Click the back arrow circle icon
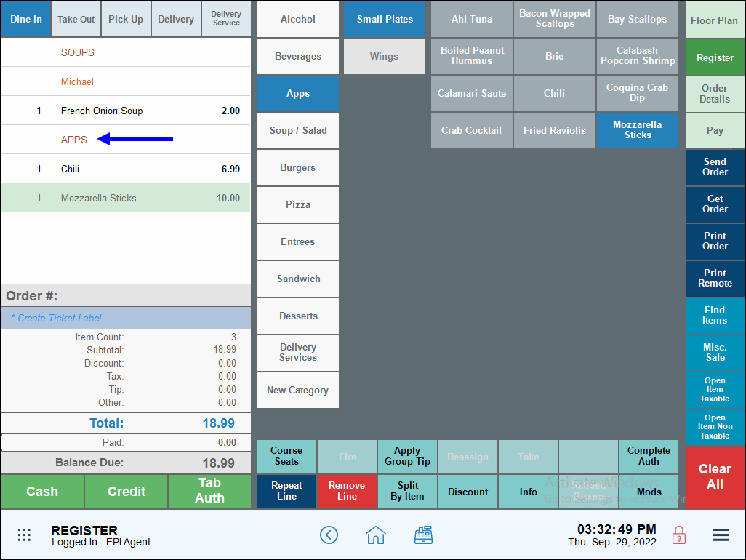 tap(329, 535)
